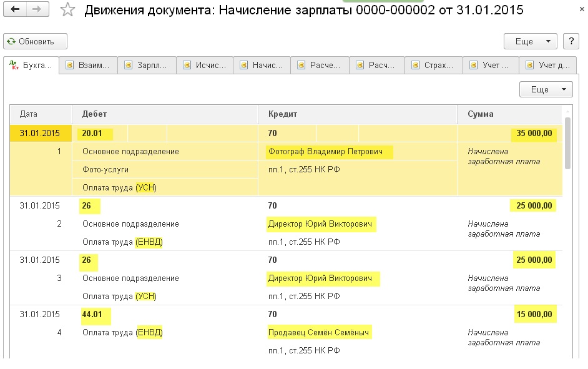Open the Учет д... tab

coord(548,66)
